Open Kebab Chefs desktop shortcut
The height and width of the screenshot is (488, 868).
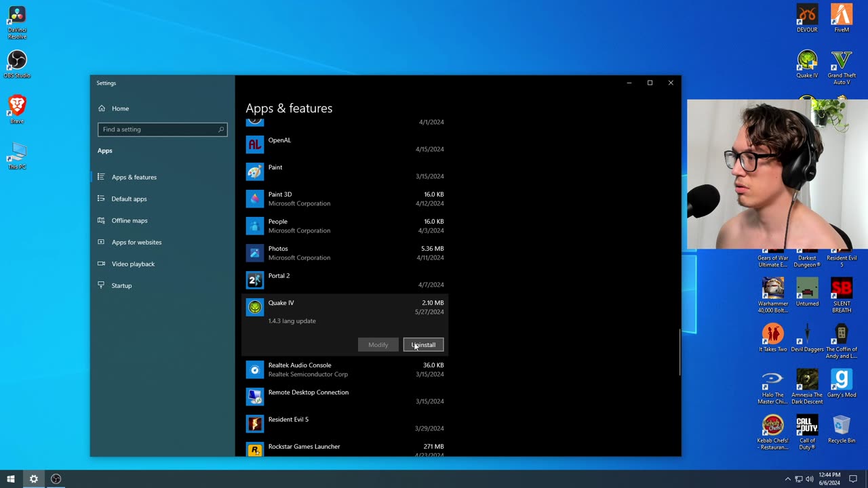(772, 432)
